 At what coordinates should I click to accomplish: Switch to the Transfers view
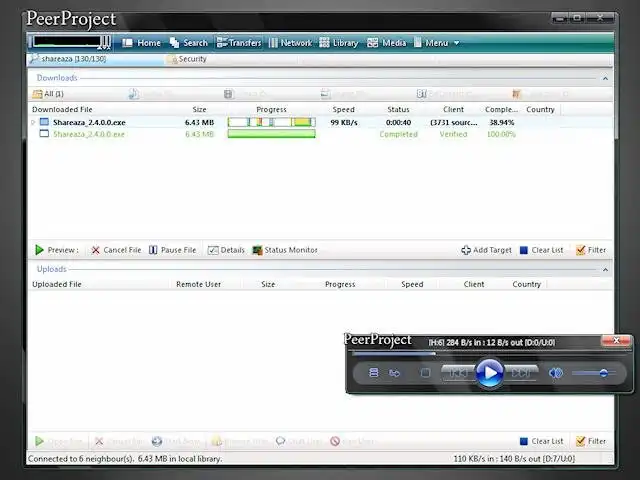[x=239, y=43]
